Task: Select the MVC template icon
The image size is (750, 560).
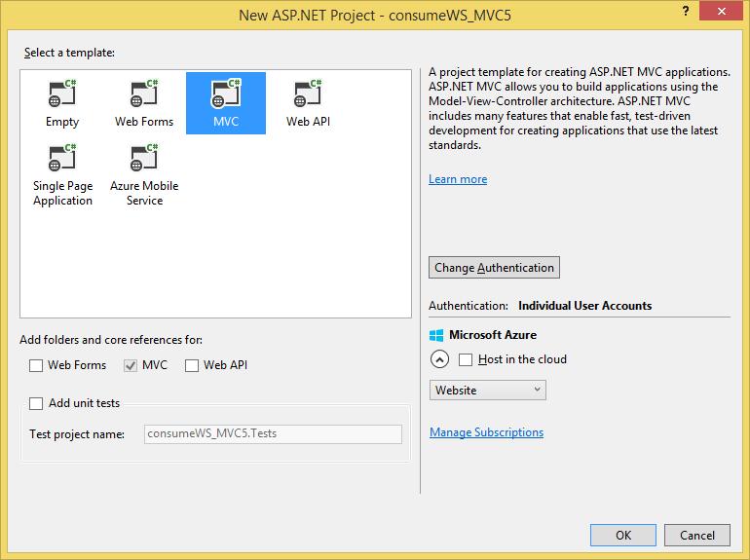Action: [226, 93]
